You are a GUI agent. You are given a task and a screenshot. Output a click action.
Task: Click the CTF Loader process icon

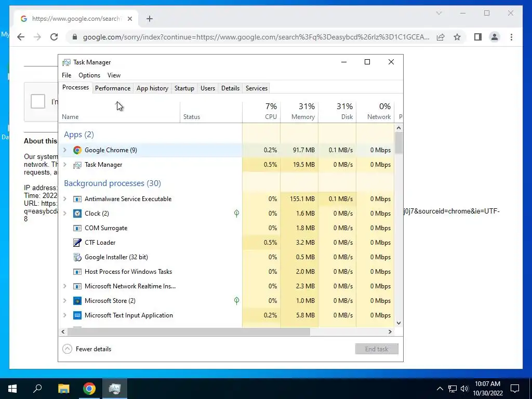coord(77,243)
